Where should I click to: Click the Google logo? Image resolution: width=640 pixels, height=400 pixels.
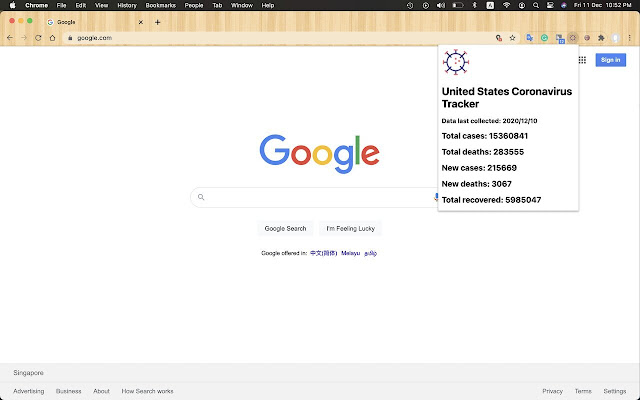pos(320,154)
